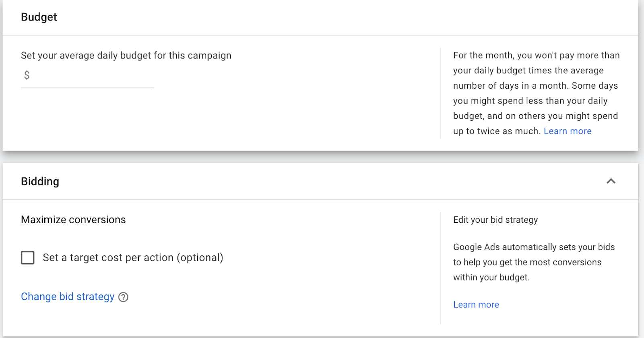The width and height of the screenshot is (644, 338).
Task: Click the Bidding section title
Action: click(40, 182)
